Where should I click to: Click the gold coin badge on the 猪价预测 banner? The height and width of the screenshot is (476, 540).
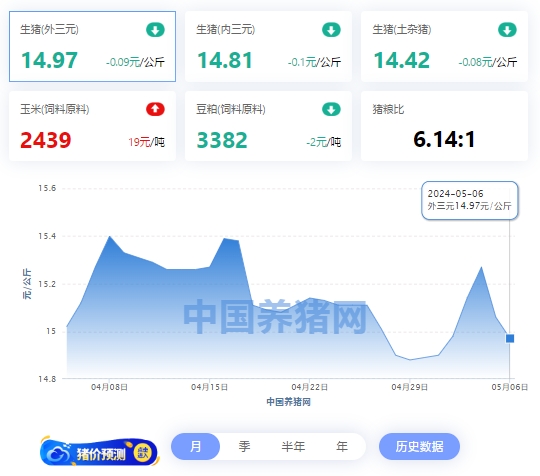coord(143,453)
